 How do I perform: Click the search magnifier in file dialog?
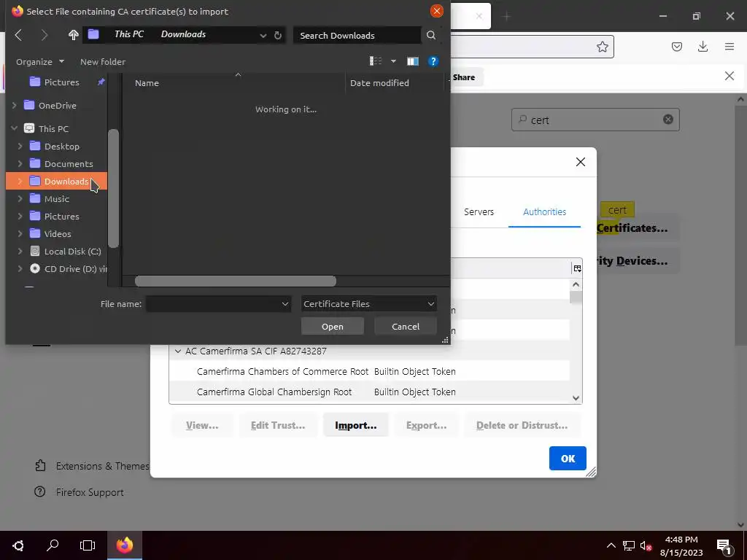[431, 35]
